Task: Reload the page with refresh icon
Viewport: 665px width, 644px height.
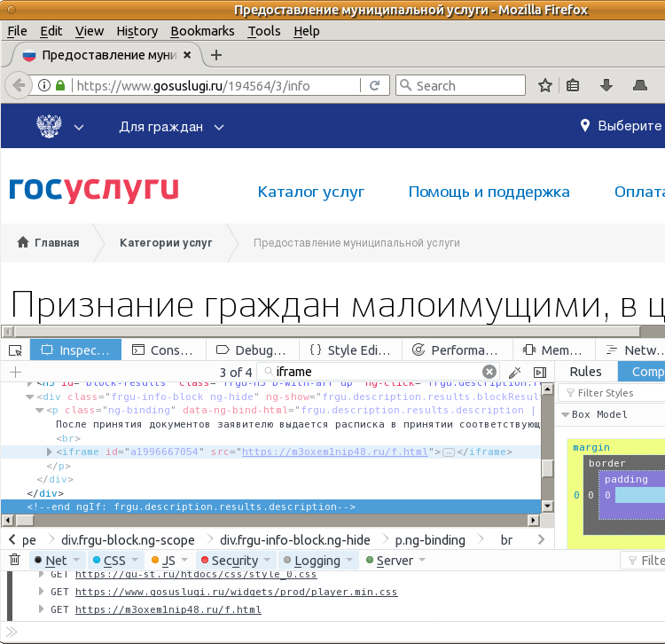Action: click(374, 86)
